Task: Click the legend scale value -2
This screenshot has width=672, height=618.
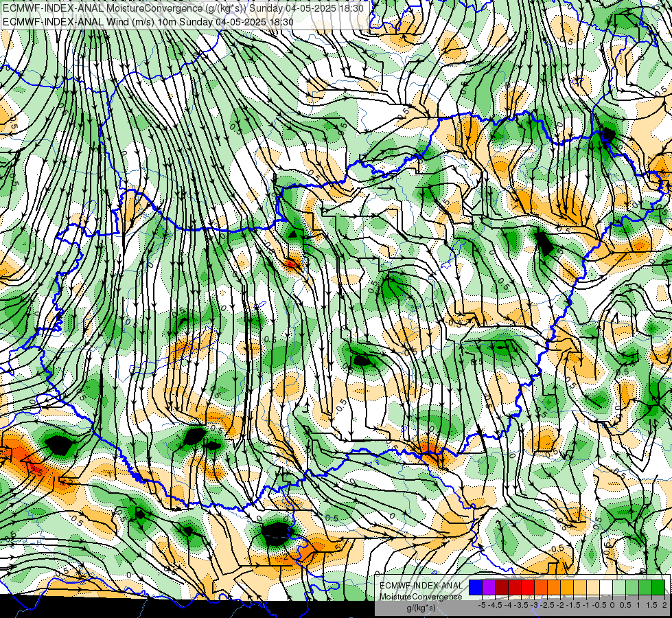Action: (561, 605)
